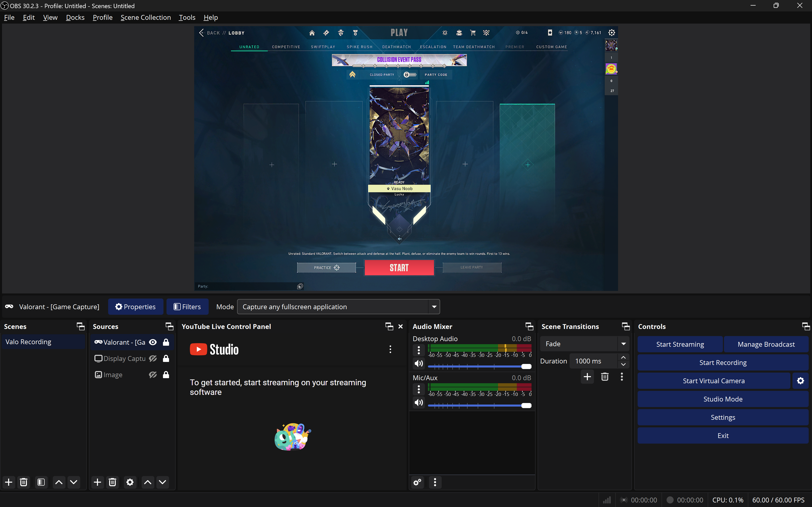
Task: Enable Studio Mode button
Action: click(x=723, y=399)
